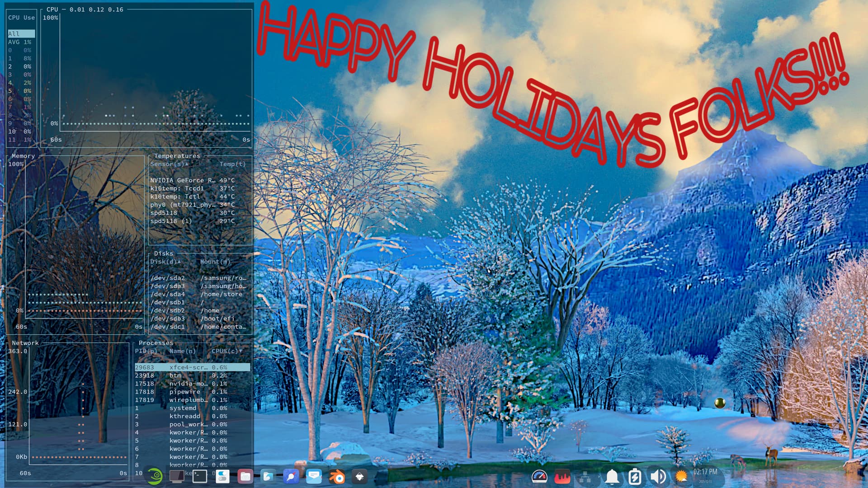This screenshot has width=868, height=488.
Task: Open the notification bell in tray
Action: (612, 477)
